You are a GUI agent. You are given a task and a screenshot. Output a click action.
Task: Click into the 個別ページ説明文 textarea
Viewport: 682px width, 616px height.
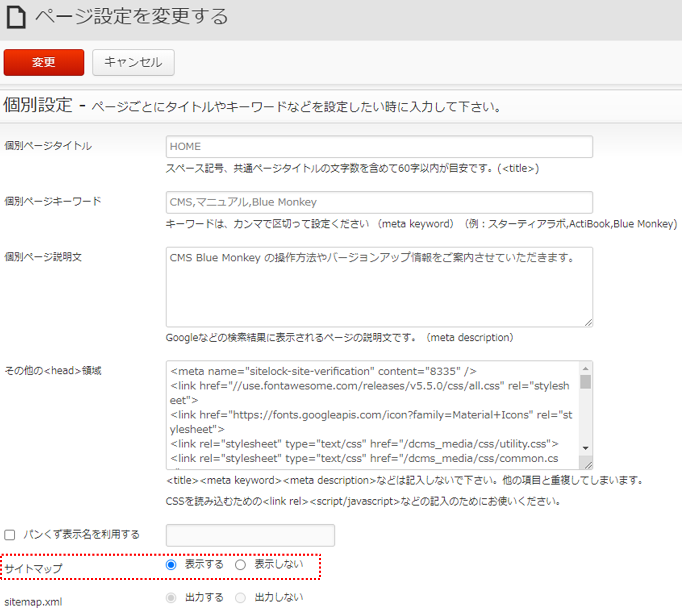pyautogui.click(x=379, y=287)
